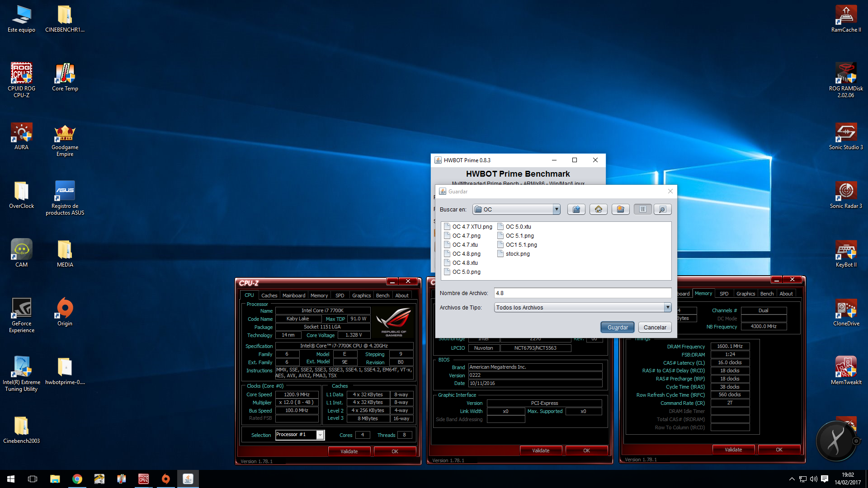Click OK in the left CPU-Z window
The width and height of the screenshot is (868, 488).
click(x=395, y=451)
